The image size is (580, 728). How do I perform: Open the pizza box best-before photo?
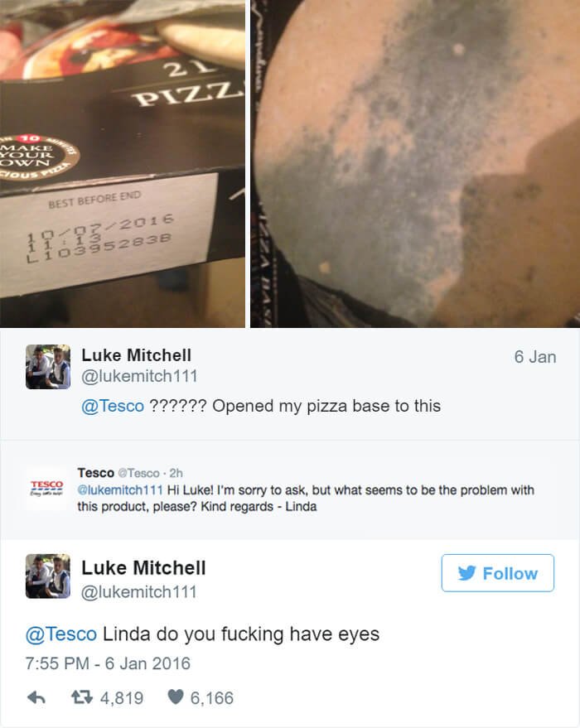pos(123,163)
